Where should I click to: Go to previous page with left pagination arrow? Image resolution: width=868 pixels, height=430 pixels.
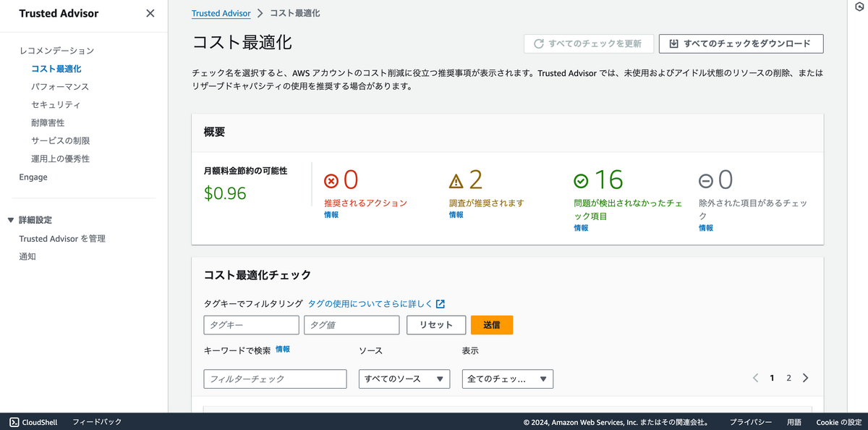pos(756,378)
